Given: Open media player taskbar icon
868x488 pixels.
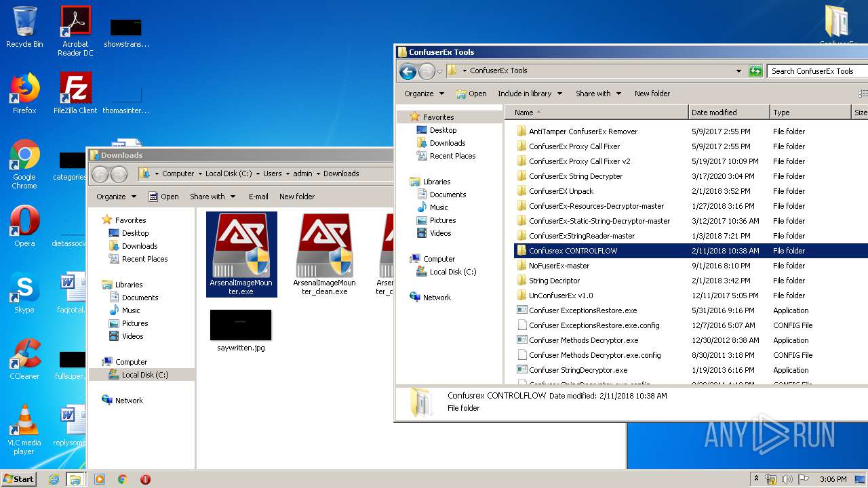Looking at the screenshot, I should (100, 479).
